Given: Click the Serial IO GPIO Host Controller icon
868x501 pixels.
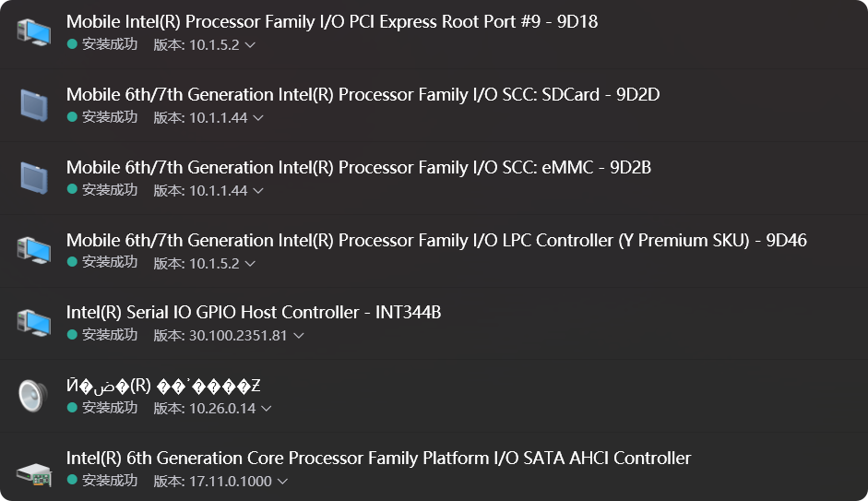Looking at the screenshot, I should [34, 322].
